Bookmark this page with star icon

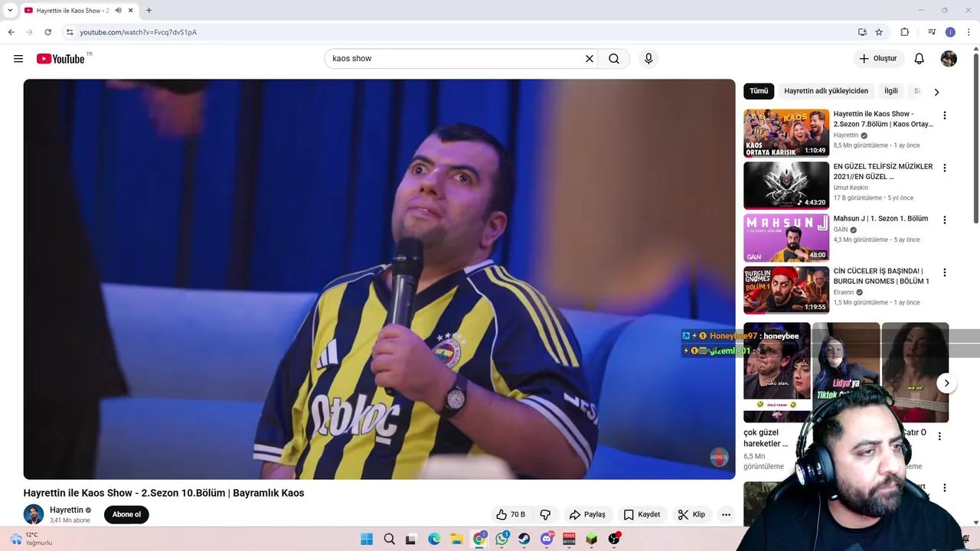click(879, 32)
